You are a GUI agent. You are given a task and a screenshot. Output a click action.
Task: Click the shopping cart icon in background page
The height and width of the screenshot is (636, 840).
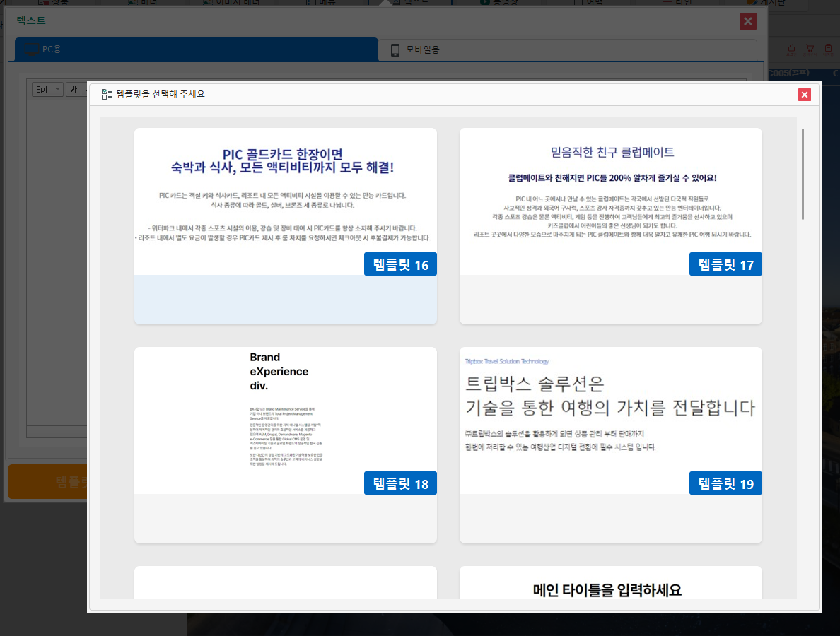(x=810, y=49)
